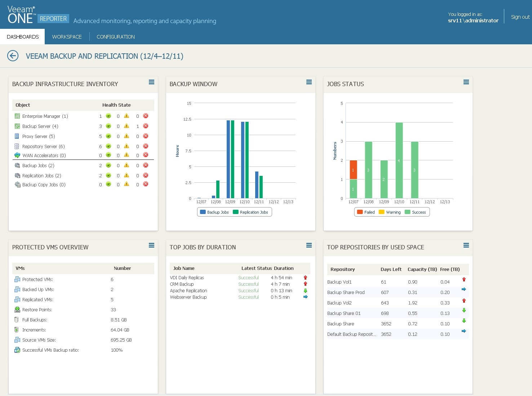Click the blue backup bar for 12/09

coord(229,159)
